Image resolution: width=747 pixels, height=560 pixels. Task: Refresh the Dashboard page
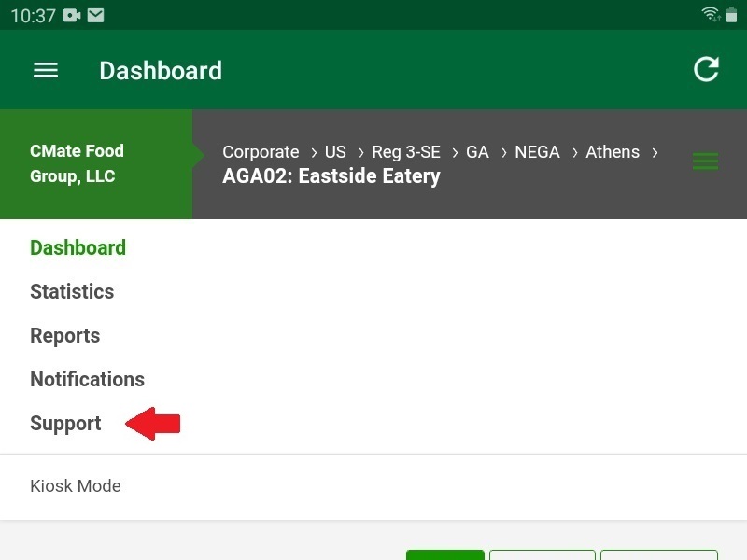pyautogui.click(x=707, y=69)
